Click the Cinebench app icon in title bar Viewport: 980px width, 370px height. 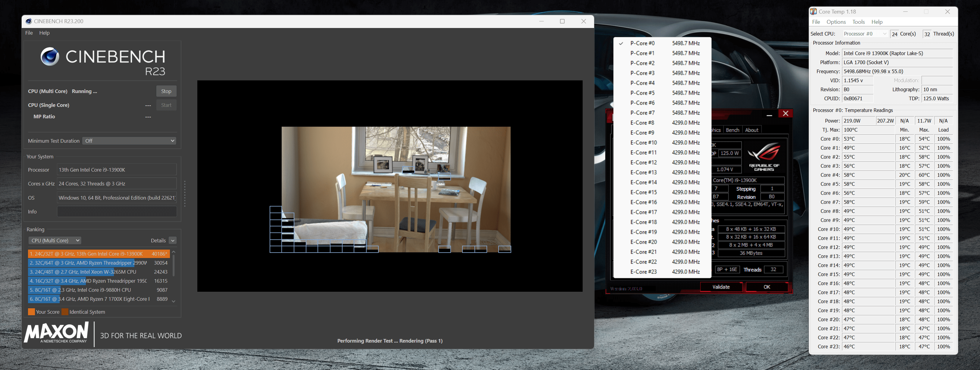pos(29,21)
